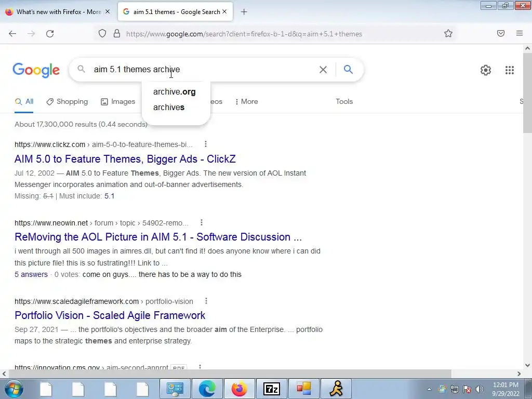Open AIM 5.0 to Feature Themes link
This screenshot has width=532, height=399.
pyautogui.click(x=125, y=159)
